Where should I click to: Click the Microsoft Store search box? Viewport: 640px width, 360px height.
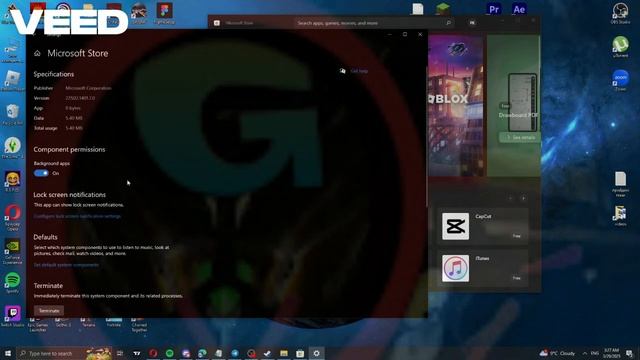[373, 23]
